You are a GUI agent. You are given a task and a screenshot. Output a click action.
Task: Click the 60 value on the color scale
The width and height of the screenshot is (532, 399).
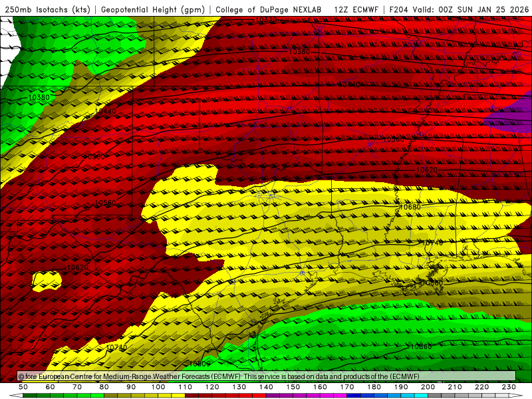coord(51,387)
